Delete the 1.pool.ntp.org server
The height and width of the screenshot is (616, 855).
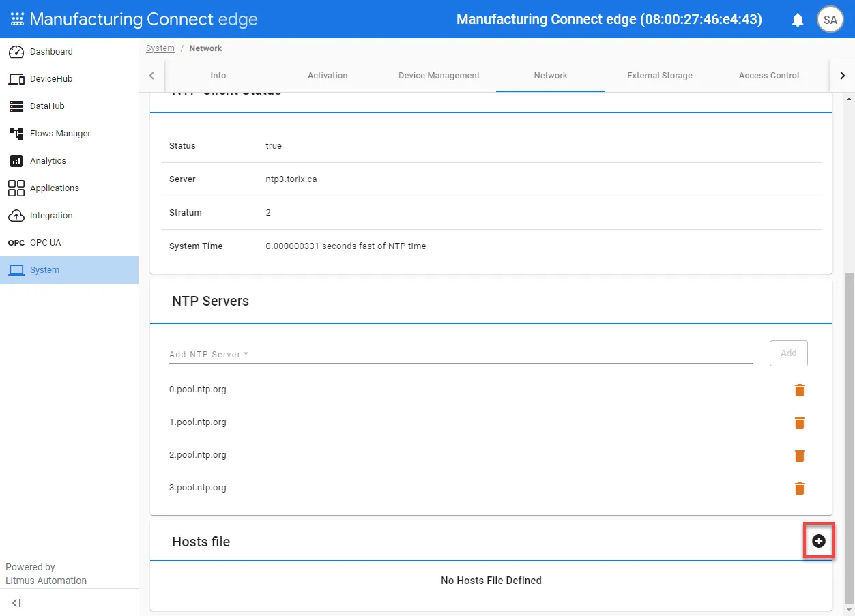[x=800, y=423]
